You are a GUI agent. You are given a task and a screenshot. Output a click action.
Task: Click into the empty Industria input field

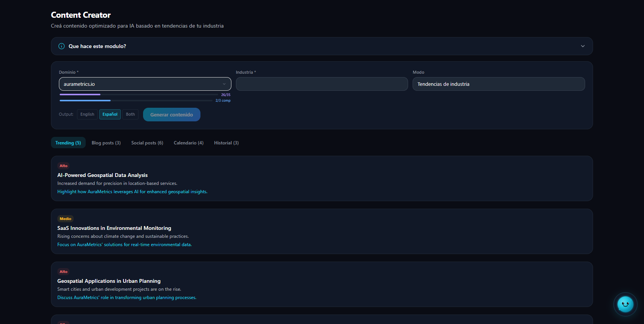tap(322, 84)
